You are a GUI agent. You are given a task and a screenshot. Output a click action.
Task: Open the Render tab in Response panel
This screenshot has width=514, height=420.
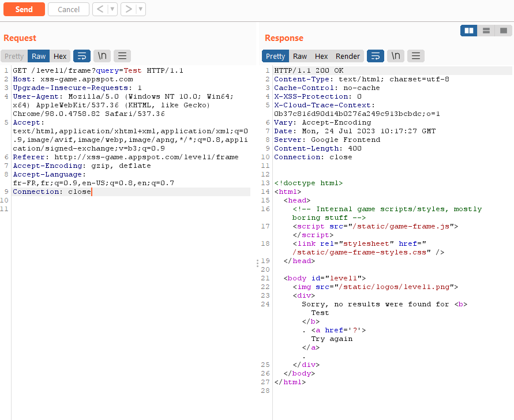[348, 56]
